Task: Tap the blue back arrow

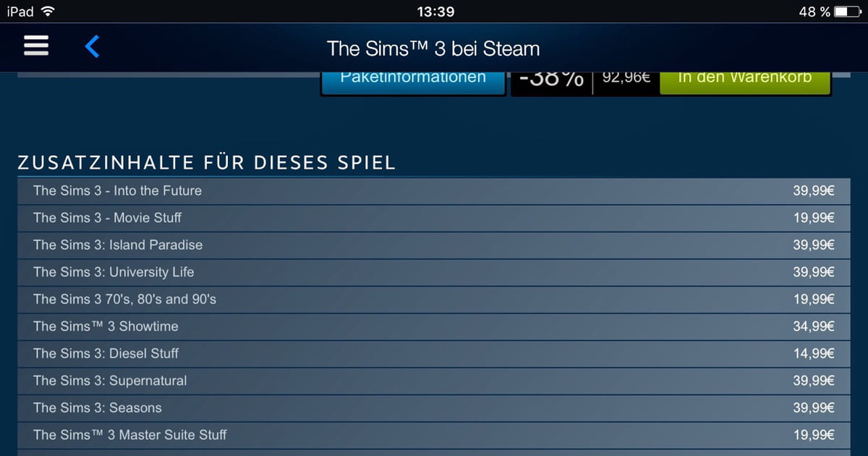Action: coord(92,47)
